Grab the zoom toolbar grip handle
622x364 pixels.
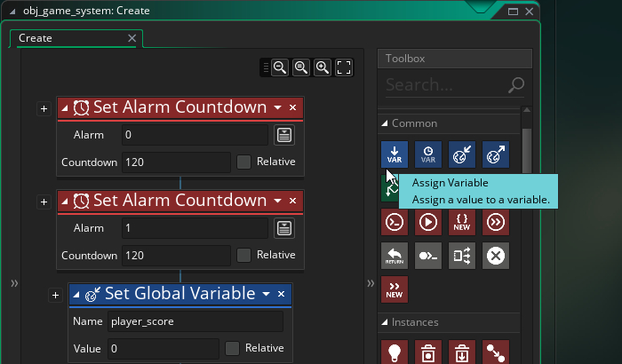tap(266, 67)
